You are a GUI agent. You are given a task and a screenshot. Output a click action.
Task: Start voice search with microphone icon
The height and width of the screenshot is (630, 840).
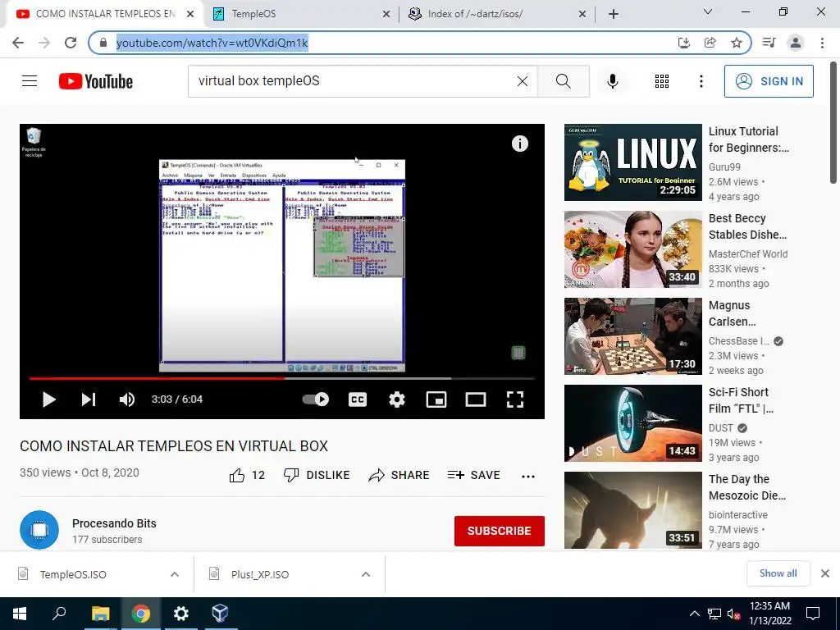612,81
